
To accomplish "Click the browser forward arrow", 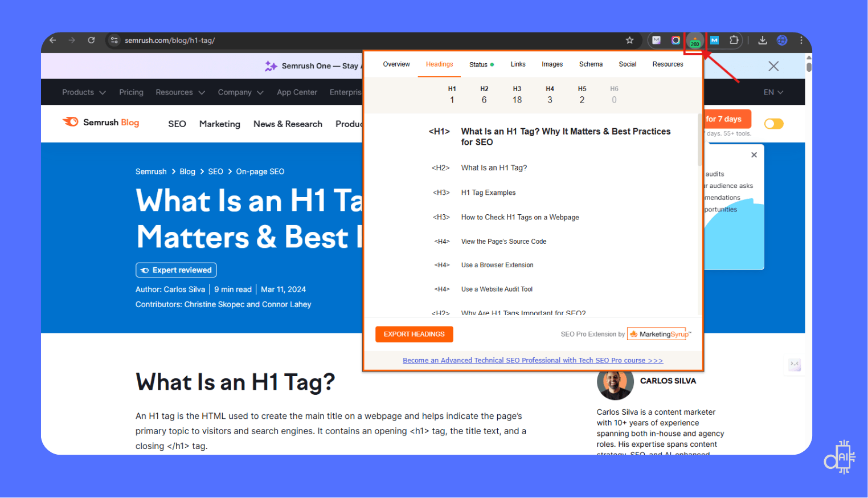I will 72,40.
